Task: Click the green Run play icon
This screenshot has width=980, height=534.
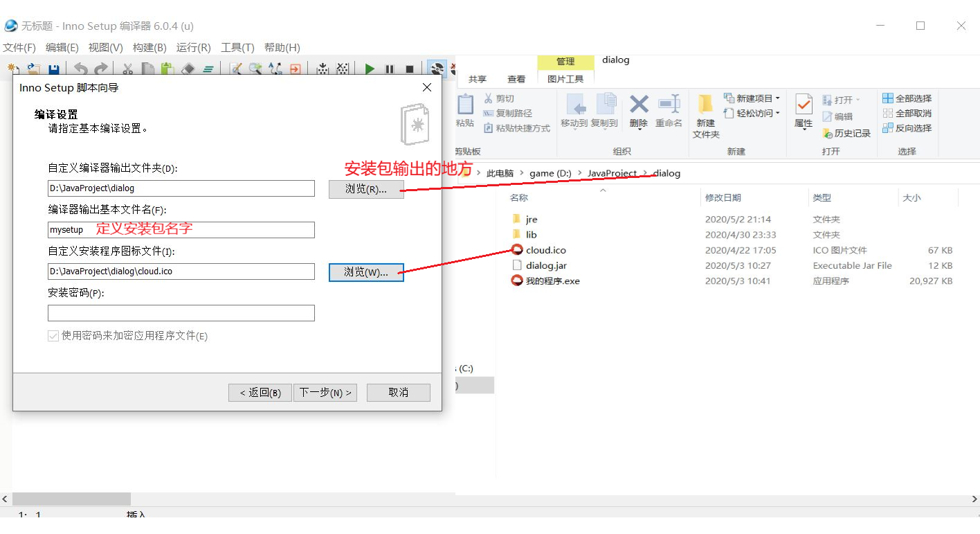Action: coord(370,69)
